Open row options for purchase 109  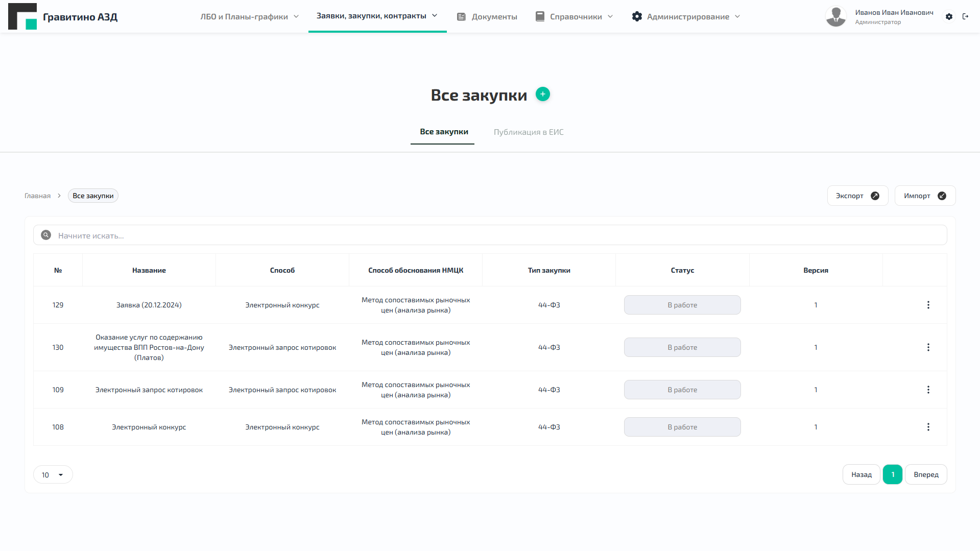(928, 390)
